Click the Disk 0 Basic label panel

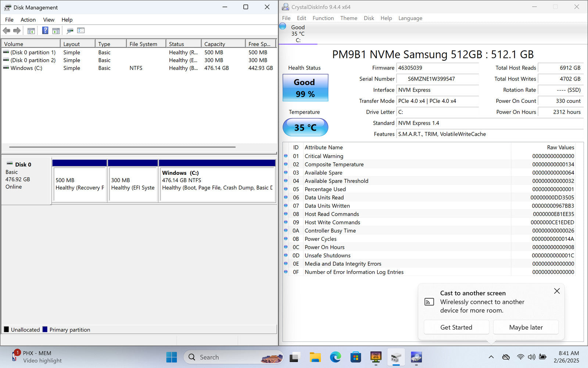[x=26, y=180]
